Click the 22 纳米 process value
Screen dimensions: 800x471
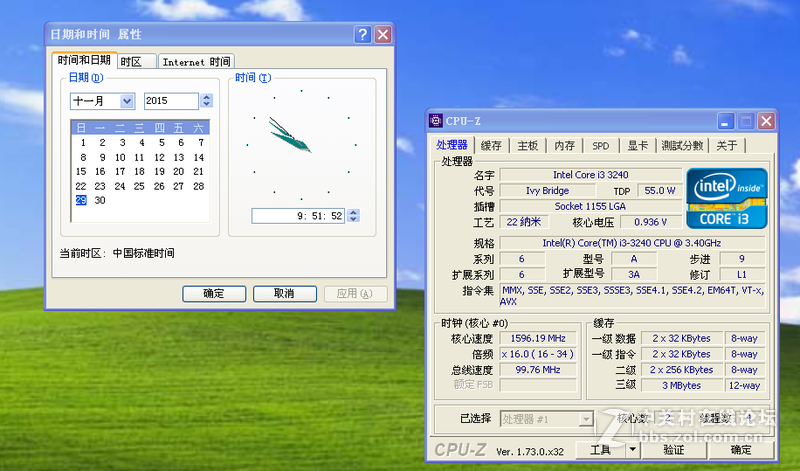(x=524, y=222)
